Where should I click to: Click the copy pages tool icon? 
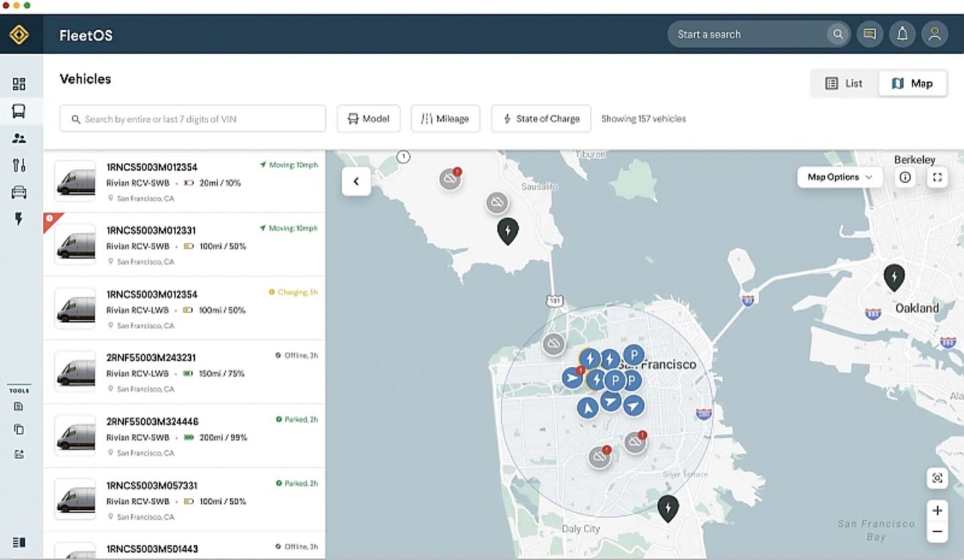coord(19,430)
